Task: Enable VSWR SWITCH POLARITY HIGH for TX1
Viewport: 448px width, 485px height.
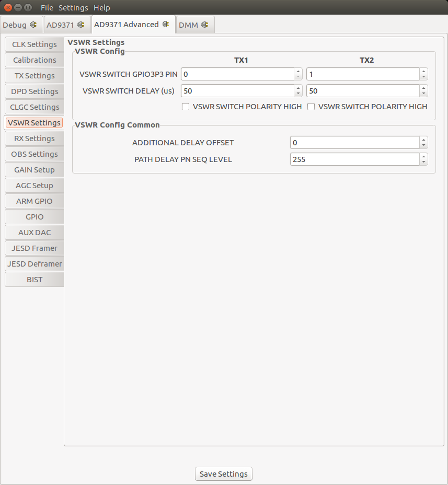Action: (186, 107)
